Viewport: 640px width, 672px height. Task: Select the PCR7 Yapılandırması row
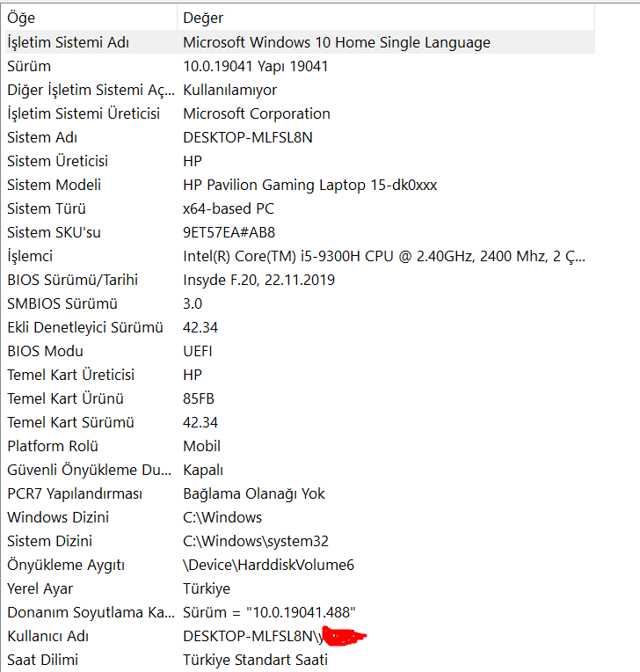coord(75,493)
